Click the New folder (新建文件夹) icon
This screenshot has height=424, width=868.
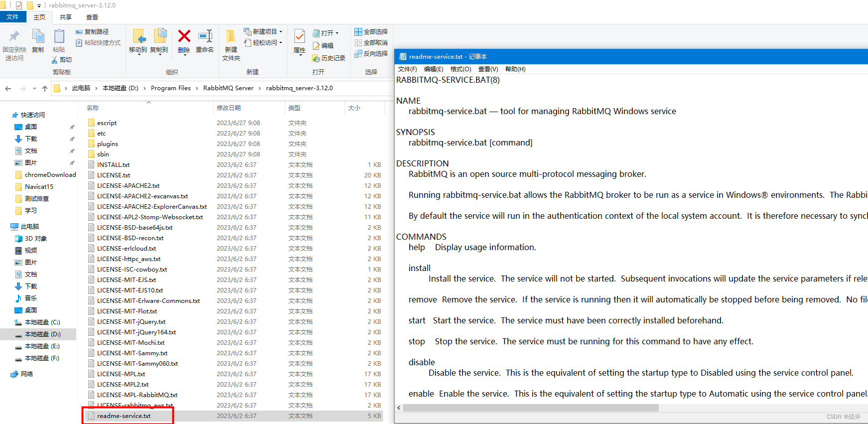pyautogui.click(x=231, y=36)
